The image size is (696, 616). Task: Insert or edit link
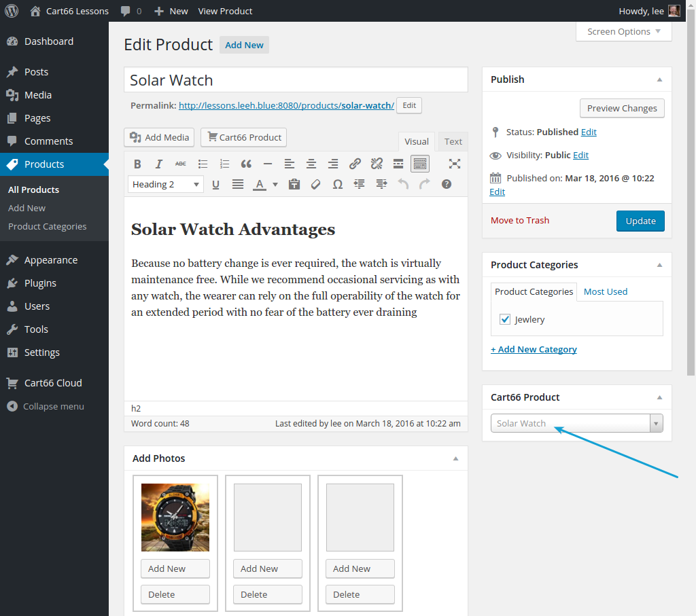coord(354,164)
